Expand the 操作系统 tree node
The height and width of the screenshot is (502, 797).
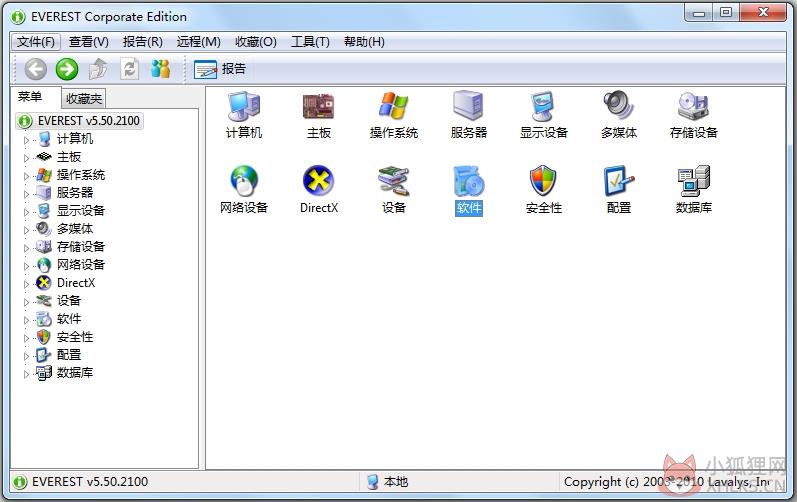(x=26, y=176)
